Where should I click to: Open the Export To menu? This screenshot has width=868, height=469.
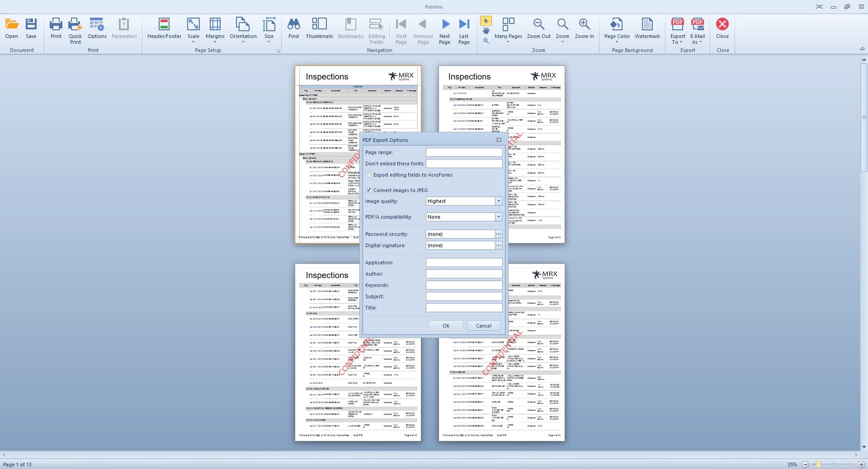point(677,31)
